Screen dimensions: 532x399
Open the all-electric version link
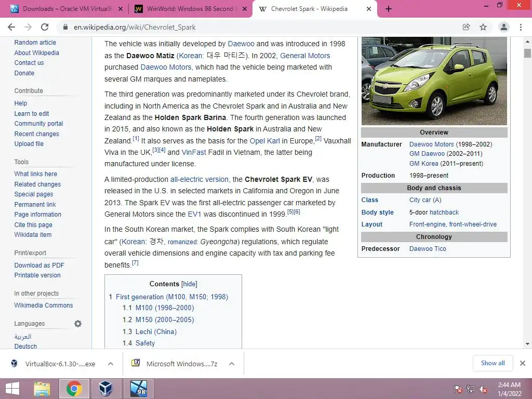coord(200,179)
